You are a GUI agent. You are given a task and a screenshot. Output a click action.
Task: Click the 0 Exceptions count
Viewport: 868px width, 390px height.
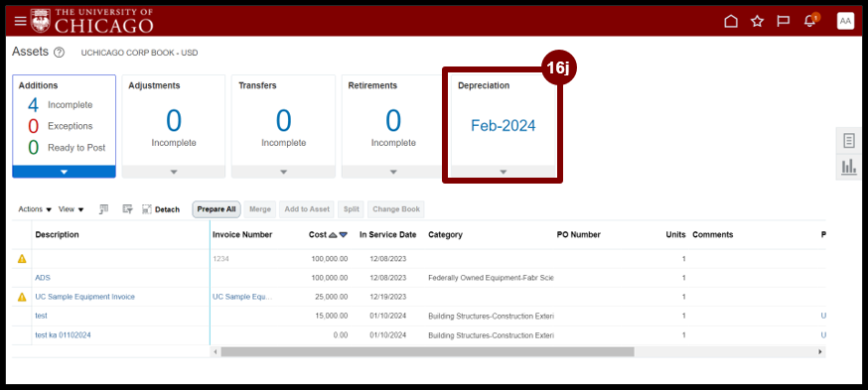pos(33,126)
